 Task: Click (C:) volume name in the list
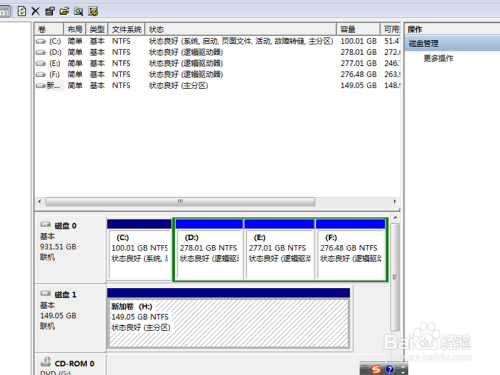coord(55,41)
